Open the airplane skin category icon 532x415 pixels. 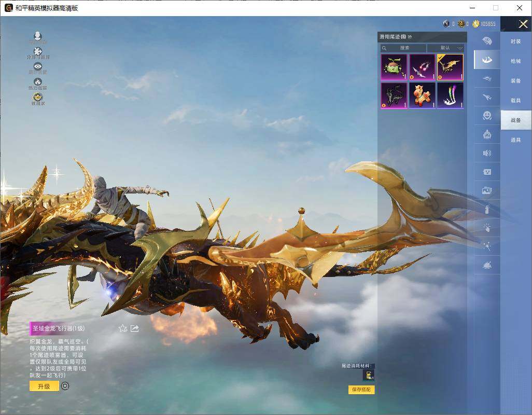(487, 98)
